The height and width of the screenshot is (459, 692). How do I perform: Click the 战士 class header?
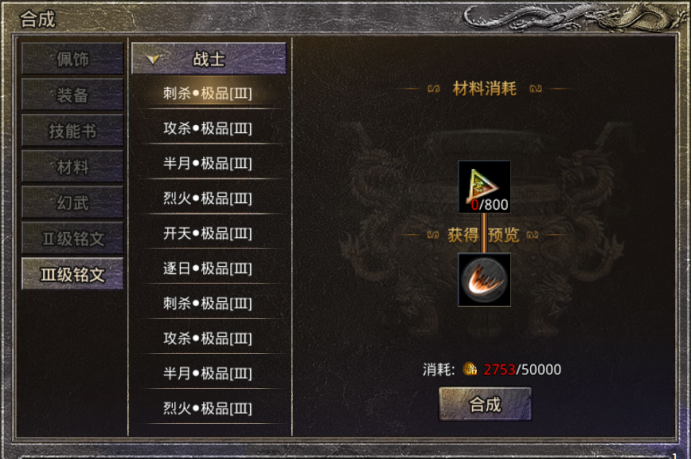(209, 58)
